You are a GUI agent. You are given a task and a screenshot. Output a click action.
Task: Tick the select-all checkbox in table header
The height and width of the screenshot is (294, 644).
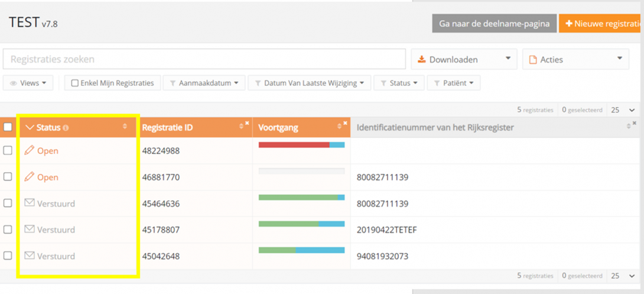click(8, 127)
